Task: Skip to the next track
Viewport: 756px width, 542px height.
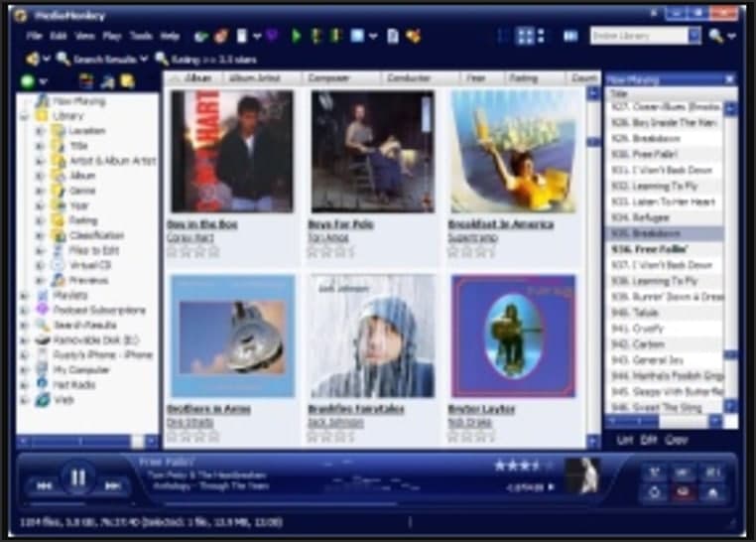Action: (x=113, y=485)
